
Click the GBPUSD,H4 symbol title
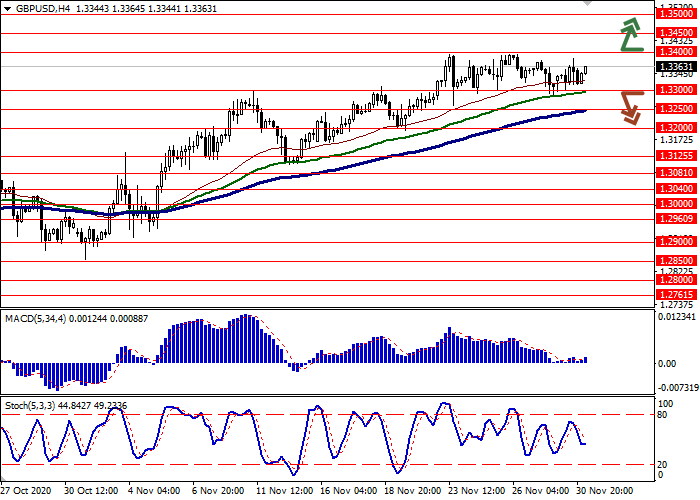(42, 9)
